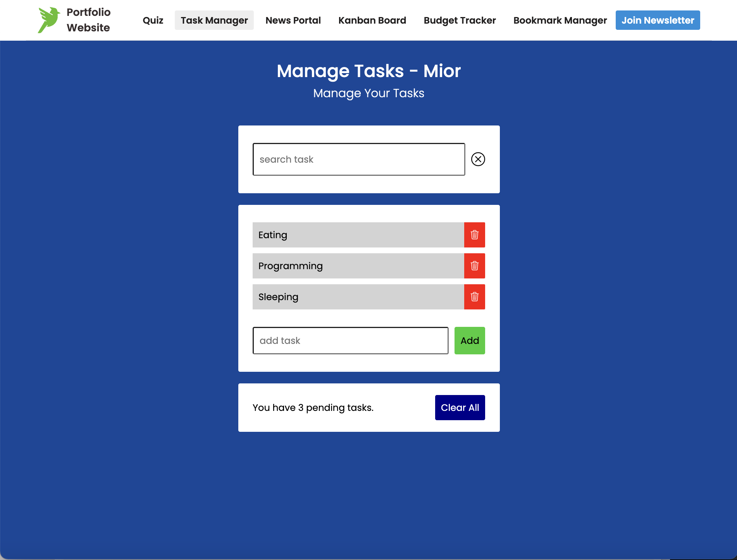The image size is (737, 560).
Task: Clear the search field via the X icon
Action: (x=478, y=159)
